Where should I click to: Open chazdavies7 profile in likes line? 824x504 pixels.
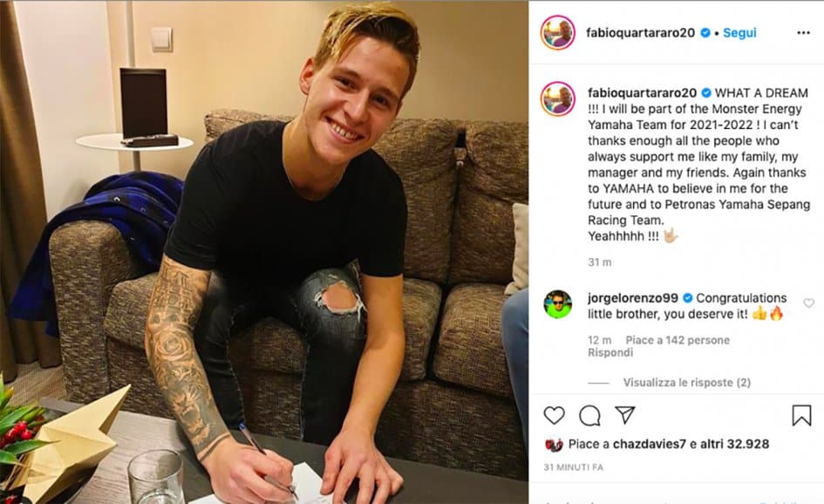click(x=650, y=444)
